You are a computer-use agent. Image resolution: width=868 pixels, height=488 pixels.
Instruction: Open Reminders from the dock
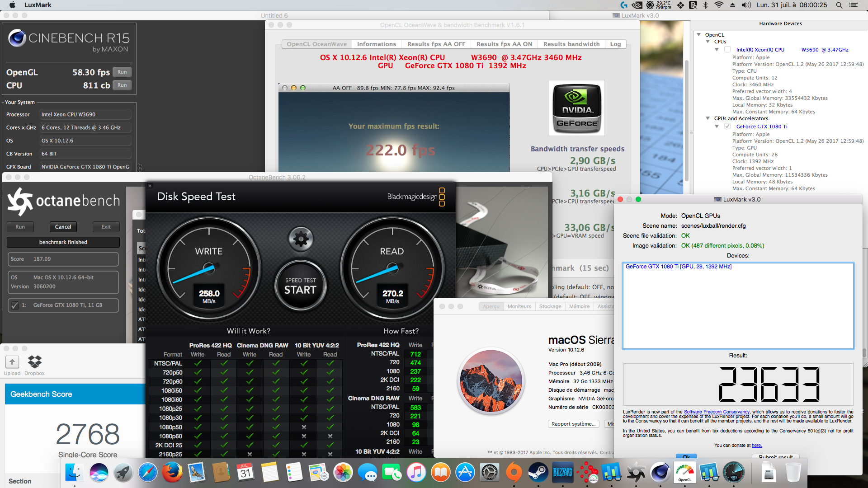pyautogui.click(x=294, y=473)
